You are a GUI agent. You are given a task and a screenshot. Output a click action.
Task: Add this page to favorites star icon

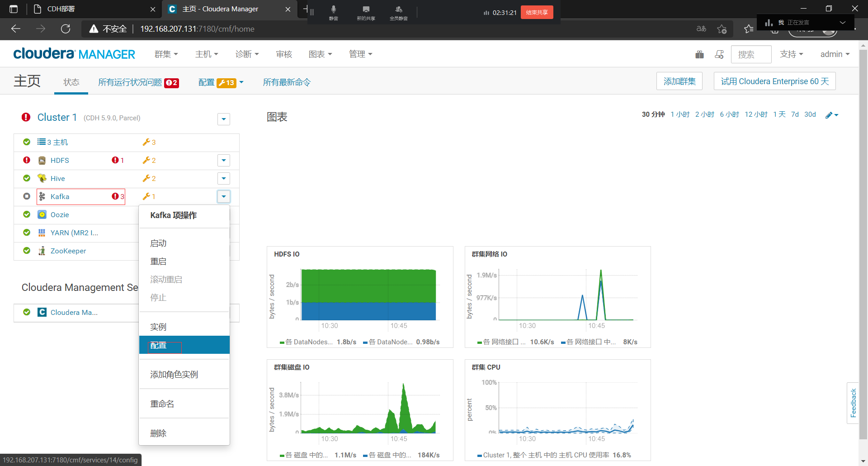click(x=722, y=29)
